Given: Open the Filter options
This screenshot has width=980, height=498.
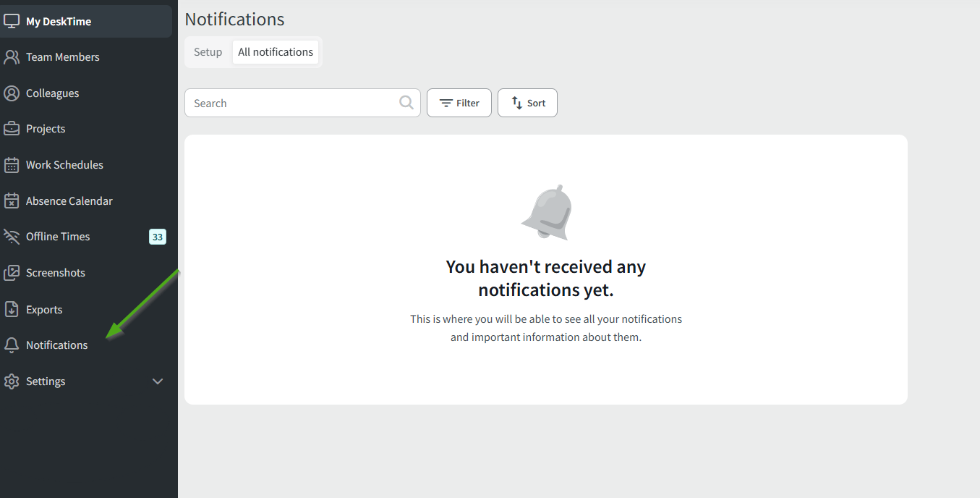Looking at the screenshot, I should point(459,103).
